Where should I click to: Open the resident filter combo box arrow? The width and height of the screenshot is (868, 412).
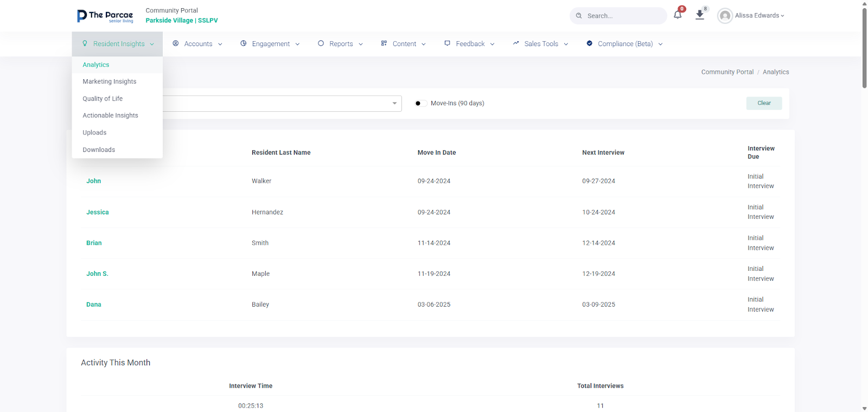point(394,103)
